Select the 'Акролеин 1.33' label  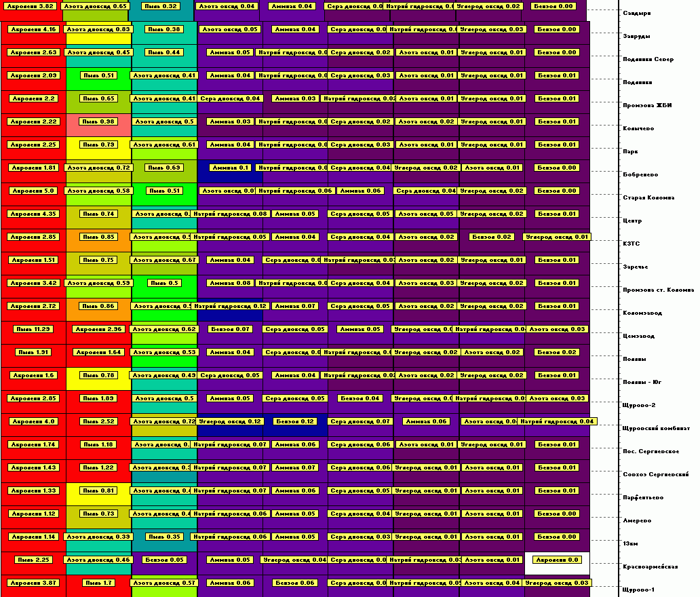click(33, 490)
